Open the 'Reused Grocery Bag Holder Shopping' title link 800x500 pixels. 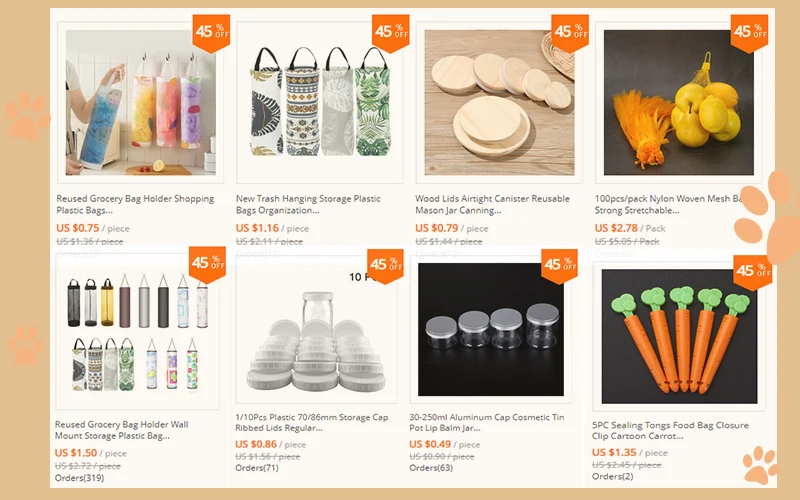135,204
